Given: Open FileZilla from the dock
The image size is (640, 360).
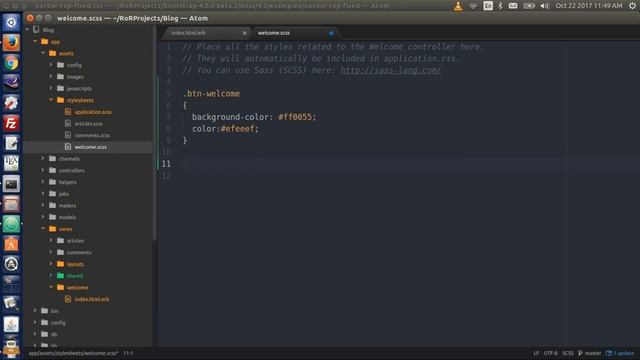Looking at the screenshot, I should (11, 123).
